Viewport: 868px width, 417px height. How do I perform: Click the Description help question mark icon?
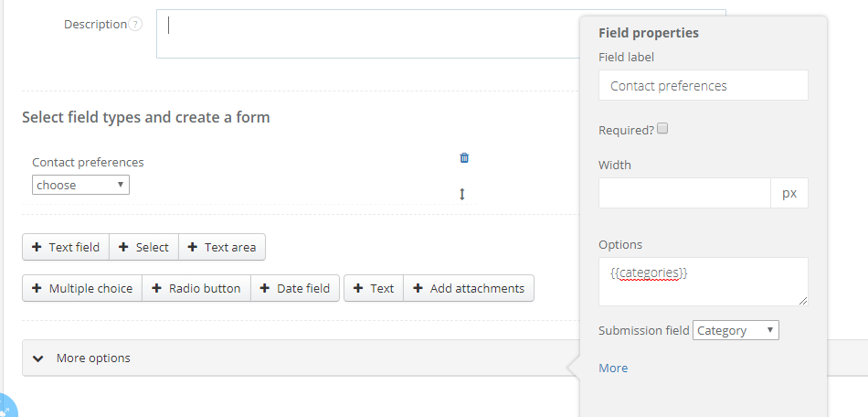(135, 25)
